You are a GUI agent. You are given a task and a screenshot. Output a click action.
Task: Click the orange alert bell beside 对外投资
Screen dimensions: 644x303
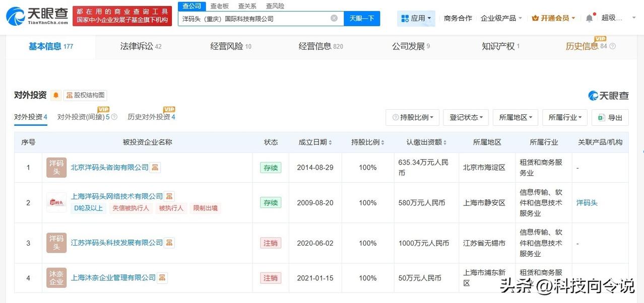pyautogui.click(x=55, y=95)
